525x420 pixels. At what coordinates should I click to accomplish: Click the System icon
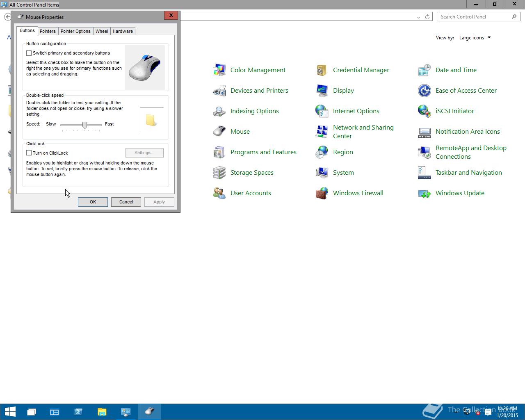(x=322, y=173)
